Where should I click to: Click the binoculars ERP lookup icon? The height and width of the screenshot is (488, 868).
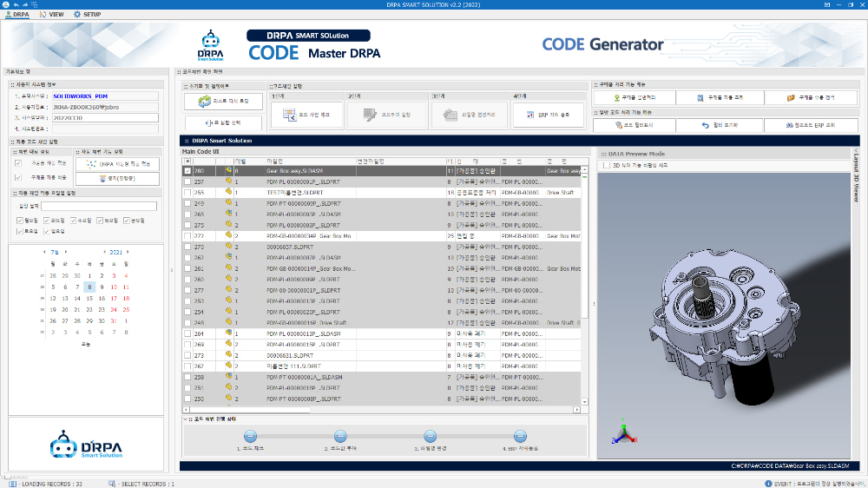click(x=789, y=125)
